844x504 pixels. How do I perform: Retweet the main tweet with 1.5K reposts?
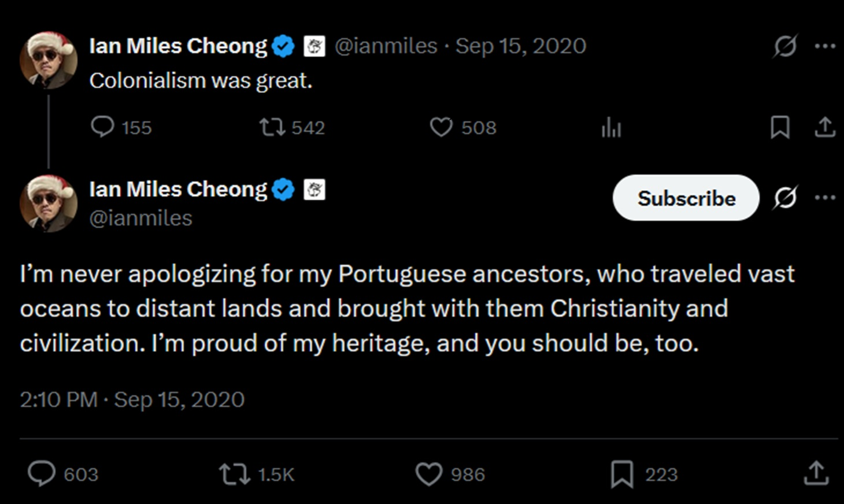(235, 475)
